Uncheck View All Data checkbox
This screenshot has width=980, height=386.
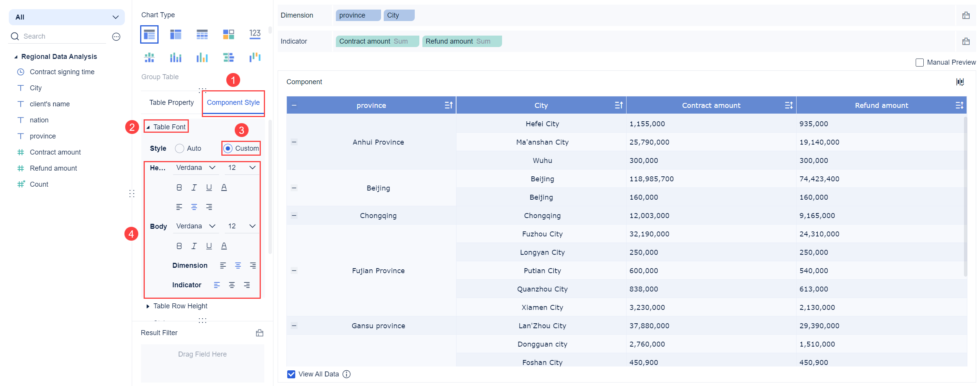coord(291,374)
